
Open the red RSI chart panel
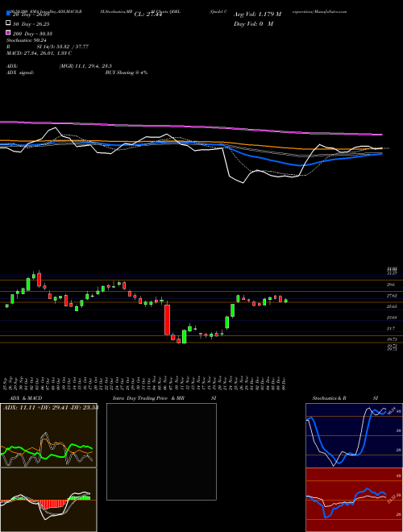(x=354, y=500)
